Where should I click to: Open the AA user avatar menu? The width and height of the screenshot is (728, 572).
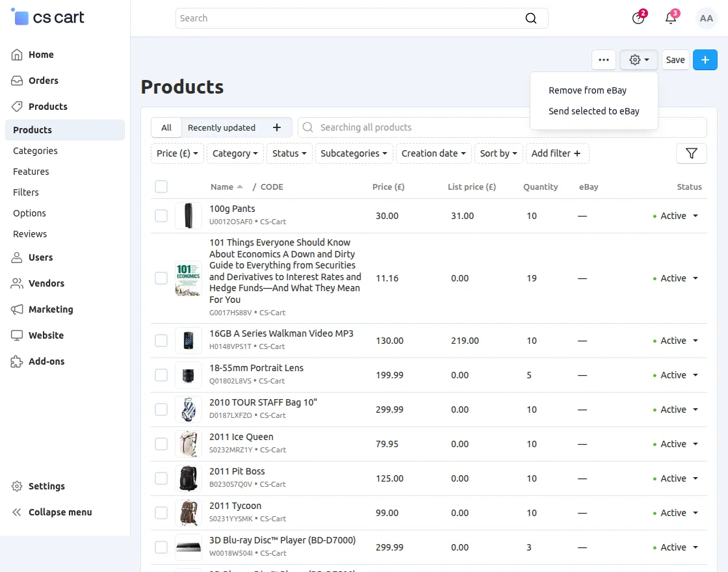706,18
